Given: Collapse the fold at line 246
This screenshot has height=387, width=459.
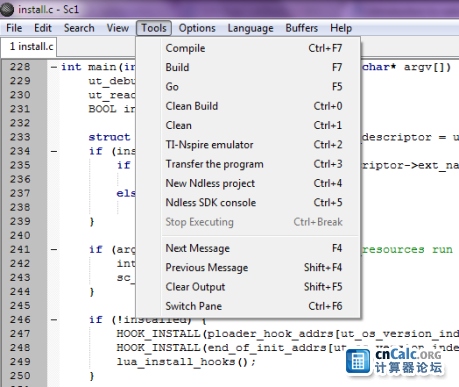Looking at the screenshot, I should (x=54, y=320).
